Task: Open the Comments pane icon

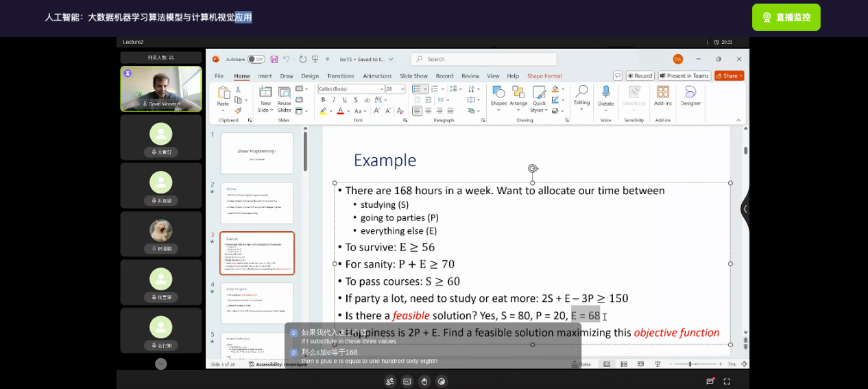Action: [x=618, y=76]
